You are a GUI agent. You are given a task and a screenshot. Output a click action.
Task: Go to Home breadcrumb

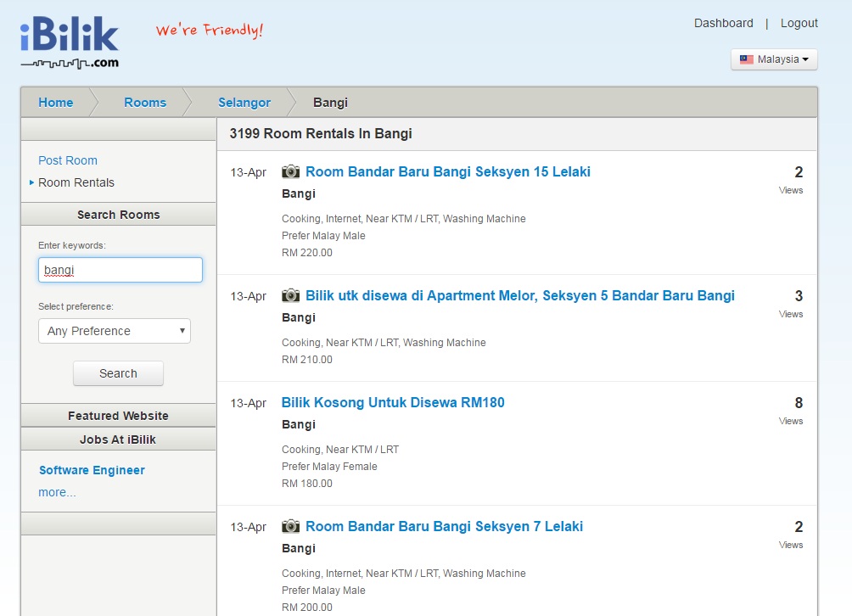tap(56, 103)
